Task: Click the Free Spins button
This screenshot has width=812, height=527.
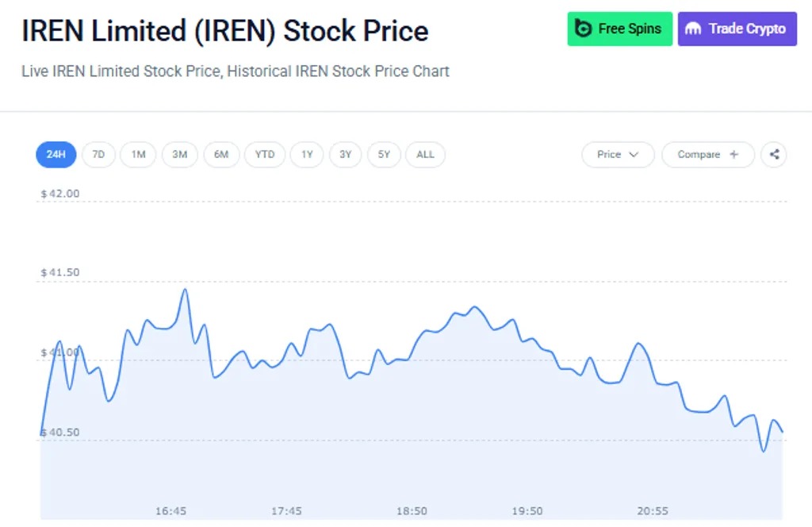Action: 620,29
